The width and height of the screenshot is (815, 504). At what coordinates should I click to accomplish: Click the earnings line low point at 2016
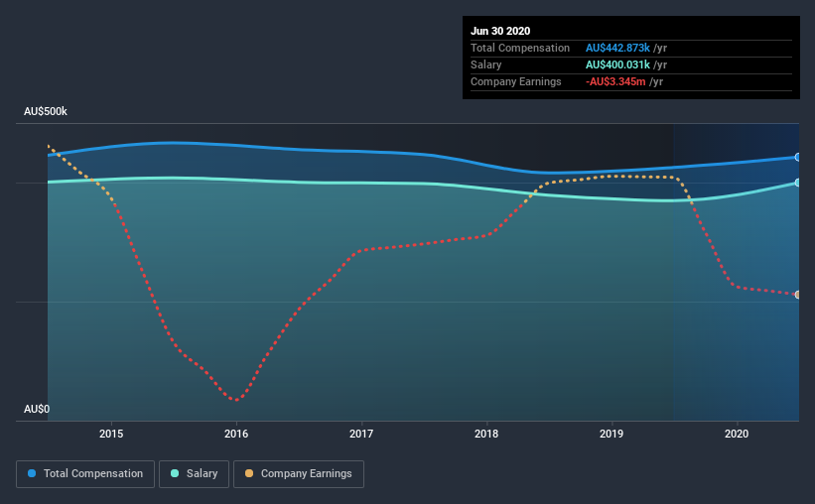(x=236, y=400)
